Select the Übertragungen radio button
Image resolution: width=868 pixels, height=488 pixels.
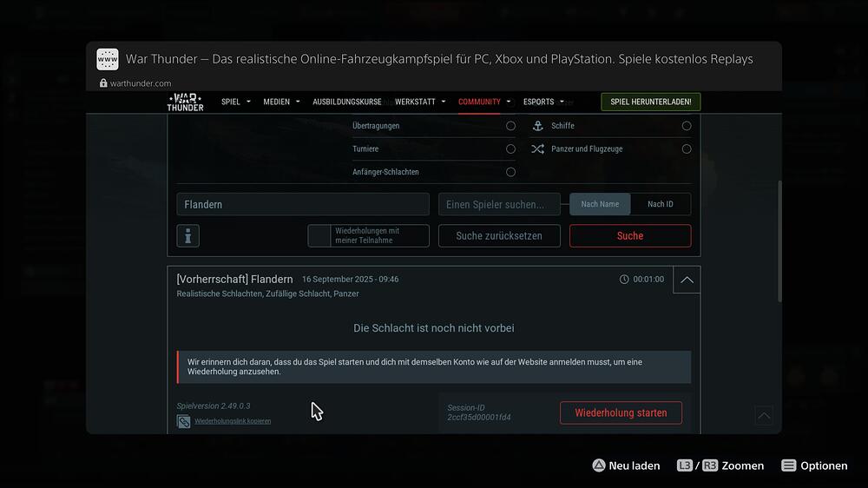point(510,126)
